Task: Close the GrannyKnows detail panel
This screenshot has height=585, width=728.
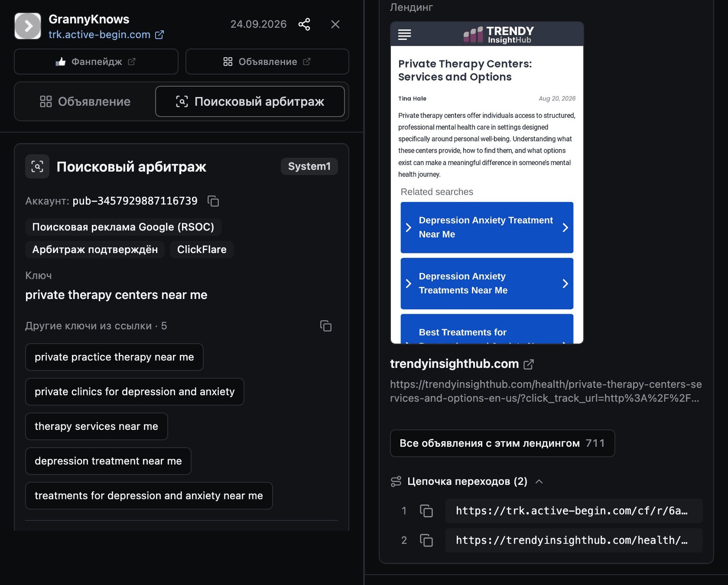Action: click(x=335, y=24)
